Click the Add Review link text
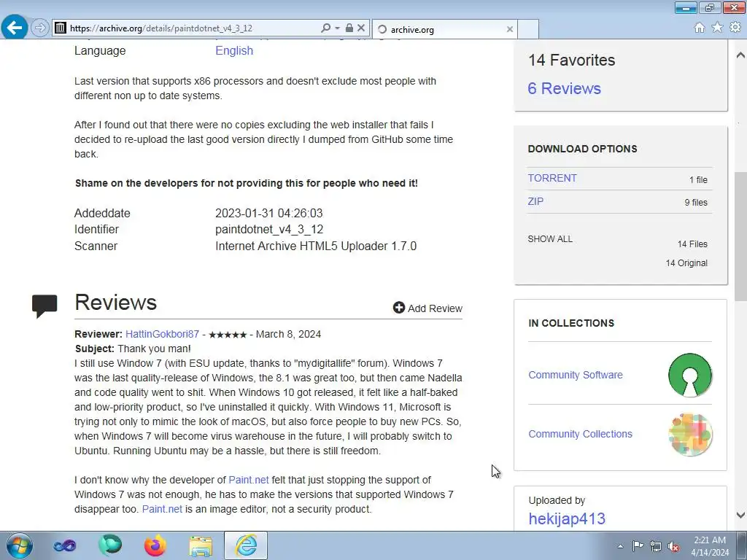The width and height of the screenshot is (747, 560). pos(435,308)
